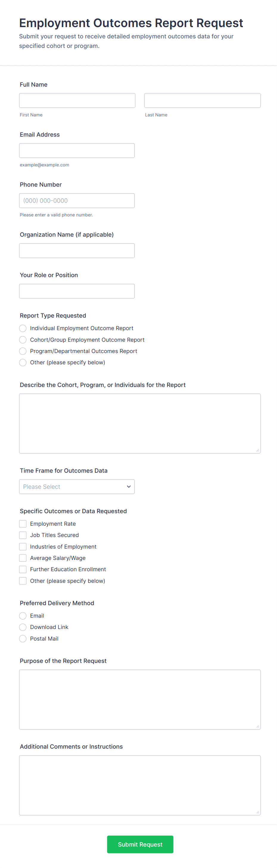Tick the Job Titles Secured checkbox
277x868 pixels.
23,535
